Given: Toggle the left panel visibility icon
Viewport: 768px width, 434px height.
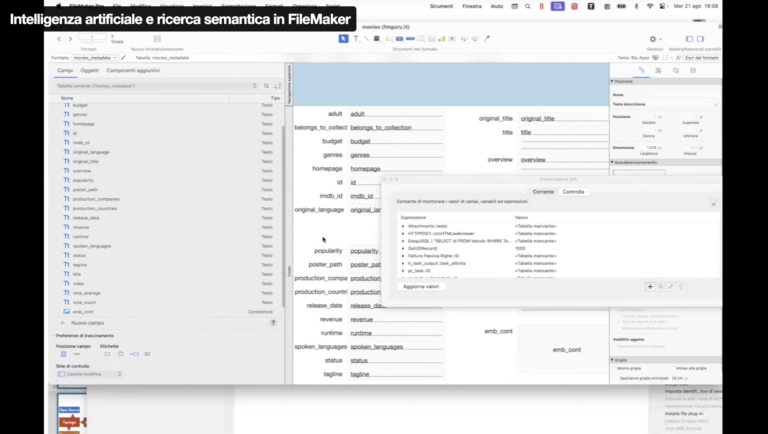Looking at the screenshot, I should (x=690, y=39).
